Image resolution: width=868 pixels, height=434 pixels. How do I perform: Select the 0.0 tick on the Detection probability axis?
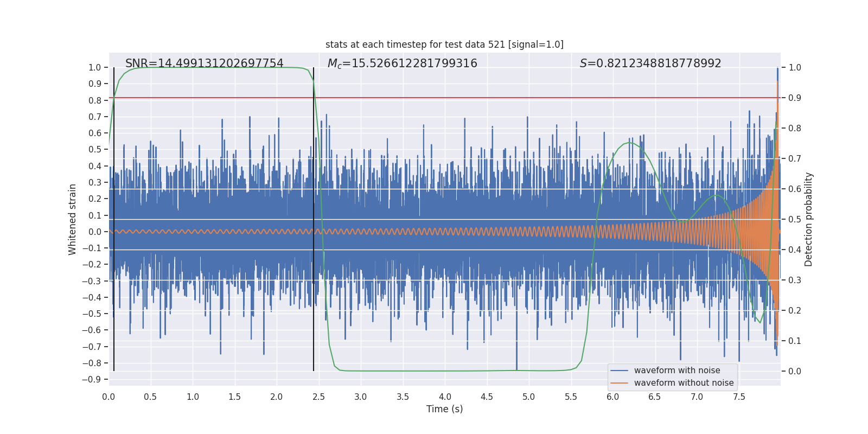click(795, 371)
